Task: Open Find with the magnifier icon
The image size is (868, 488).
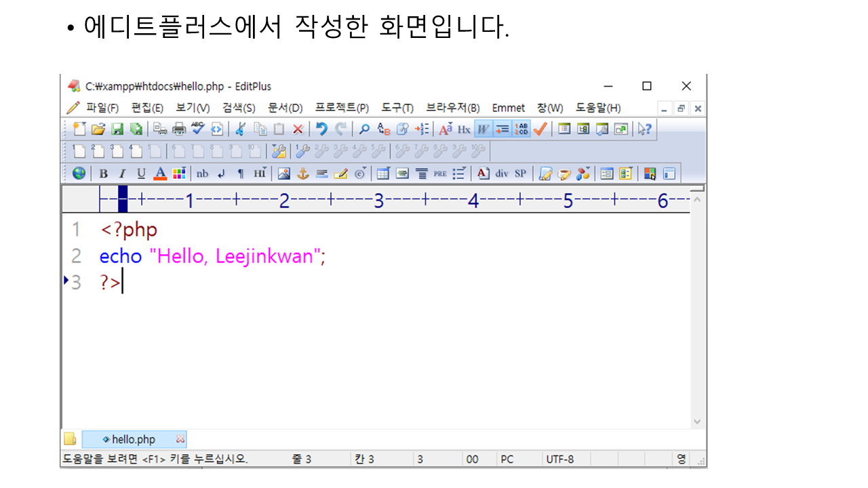Action: tap(364, 129)
